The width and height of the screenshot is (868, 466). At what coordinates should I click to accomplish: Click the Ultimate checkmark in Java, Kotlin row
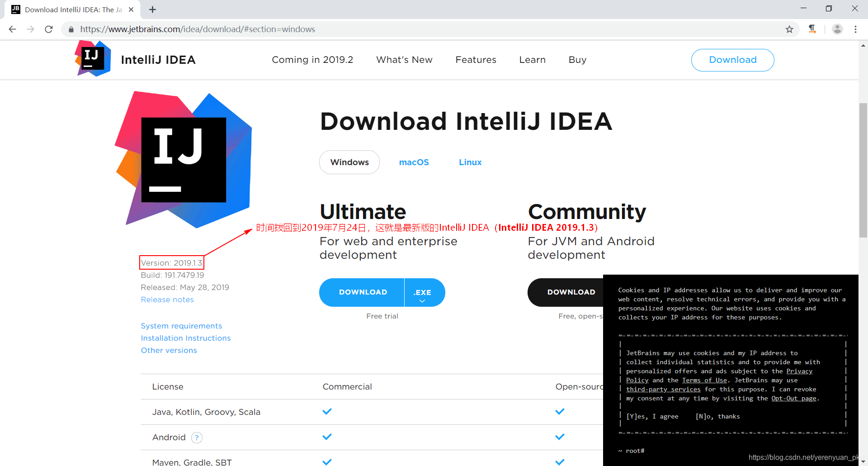327,412
